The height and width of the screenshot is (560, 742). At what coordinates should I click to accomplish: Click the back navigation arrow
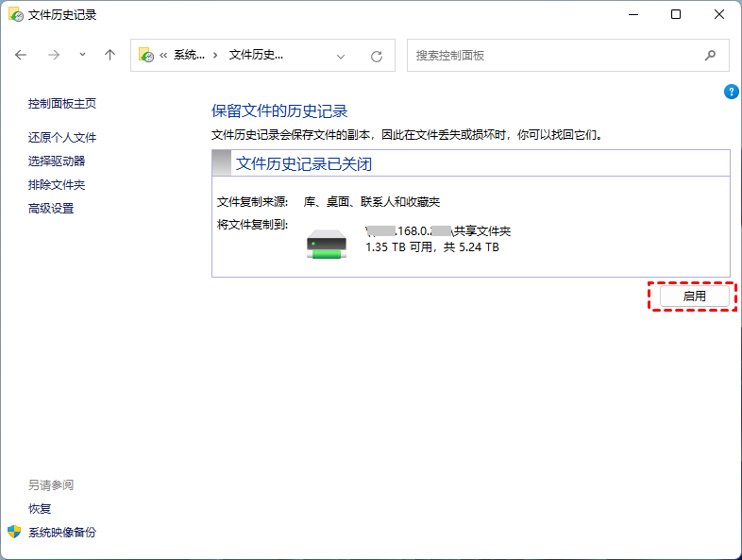pyautogui.click(x=22, y=56)
